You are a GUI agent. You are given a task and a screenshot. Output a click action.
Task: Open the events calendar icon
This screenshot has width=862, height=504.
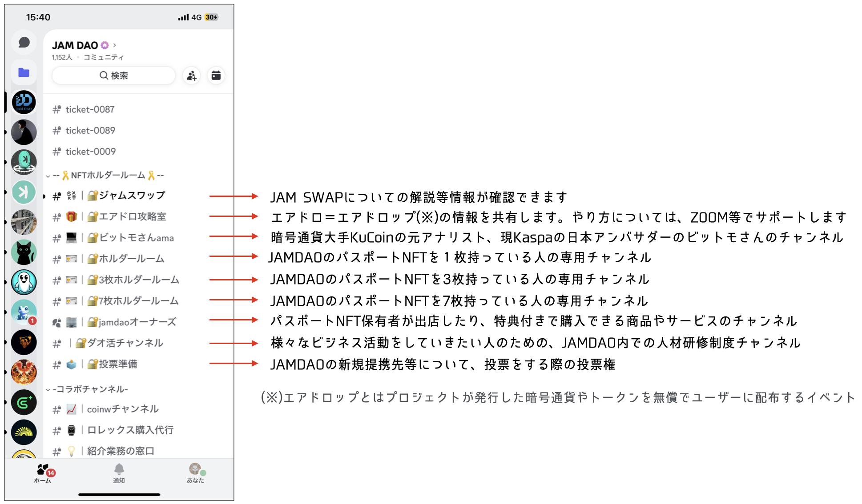click(216, 76)
